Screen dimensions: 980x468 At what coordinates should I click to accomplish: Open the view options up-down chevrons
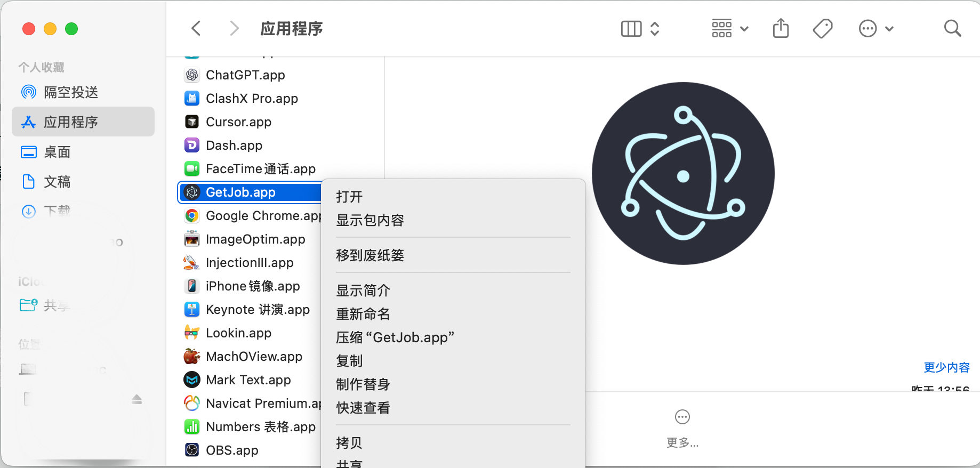pyautogui.click(x=655, y=29)
